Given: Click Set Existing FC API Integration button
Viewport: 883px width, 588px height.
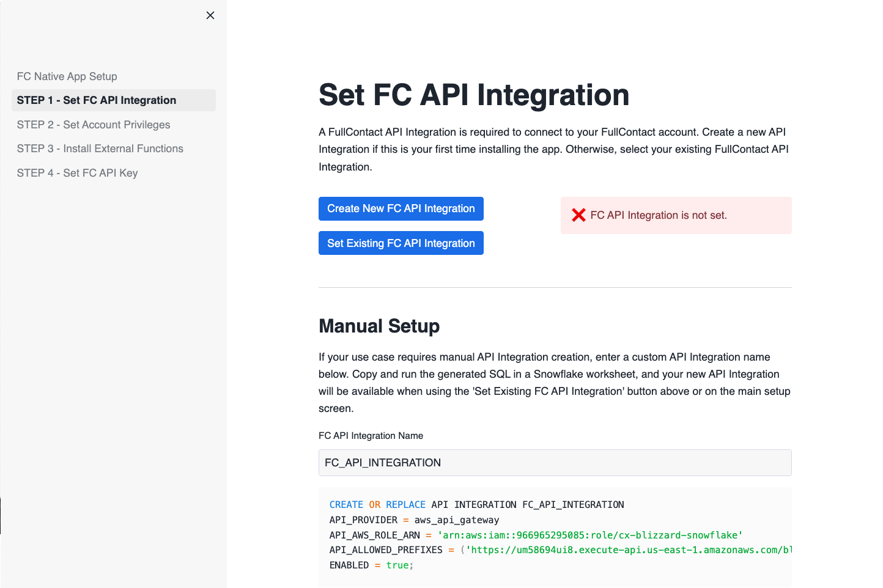Looking at the screenshot, I should [401, 243].
